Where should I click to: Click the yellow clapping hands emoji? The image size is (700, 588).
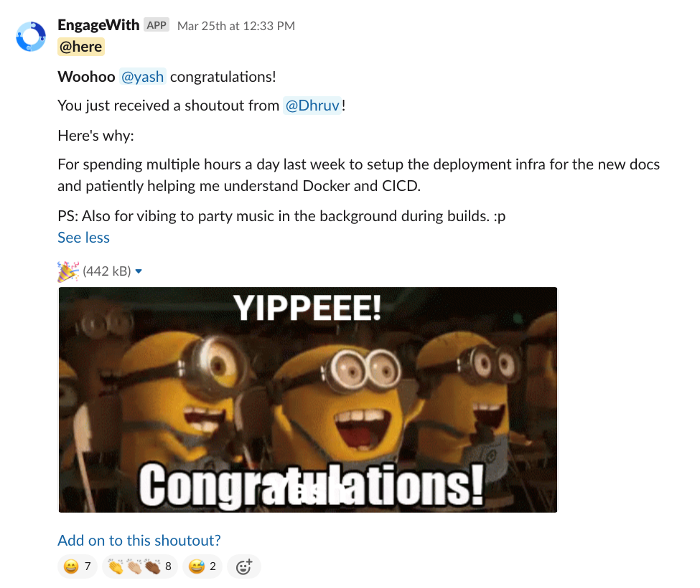[116, 566]
